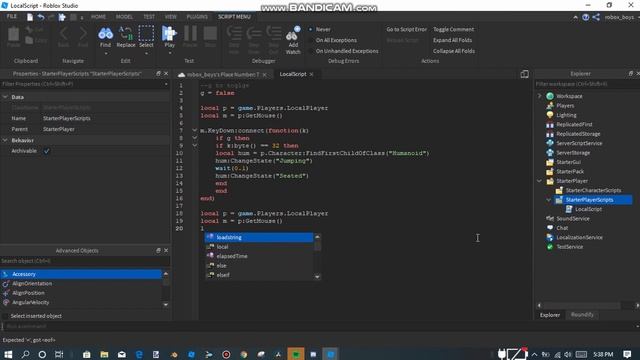The height and width of the screenshot is (360, 640).
Task: Start Play test mode
Action: tap(169, 37)
